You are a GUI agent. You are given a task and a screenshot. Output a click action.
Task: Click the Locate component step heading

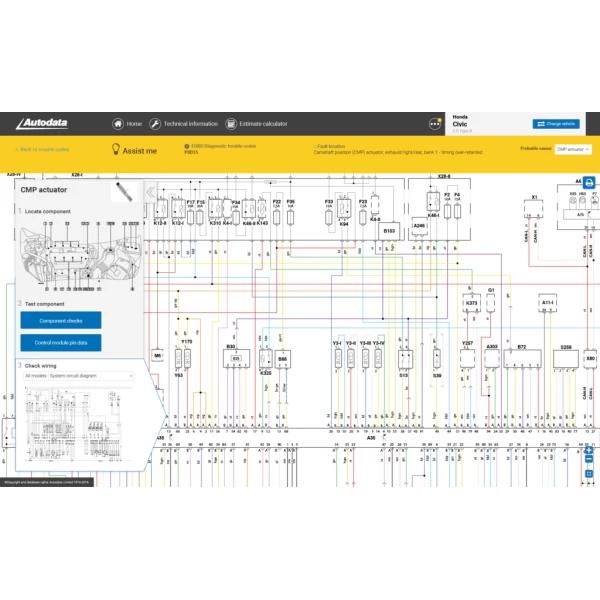(48, 211)
